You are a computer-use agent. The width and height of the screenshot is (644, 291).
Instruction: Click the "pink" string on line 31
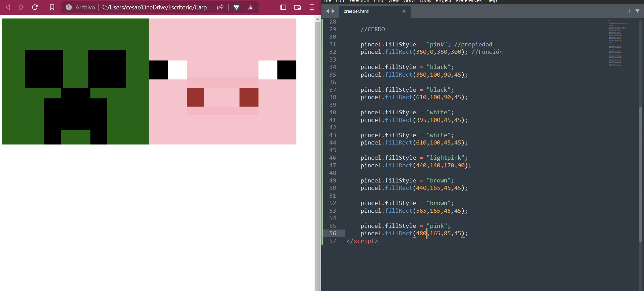pos(439,44)
